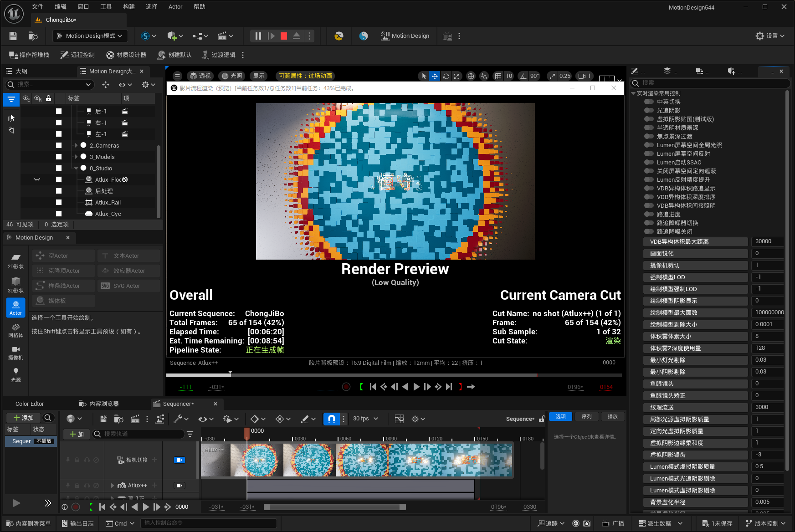This screenshot has width=795, height=532.
Task: Toggle the camera lock on 相机切换 track
Action: [x=180, y=460]
